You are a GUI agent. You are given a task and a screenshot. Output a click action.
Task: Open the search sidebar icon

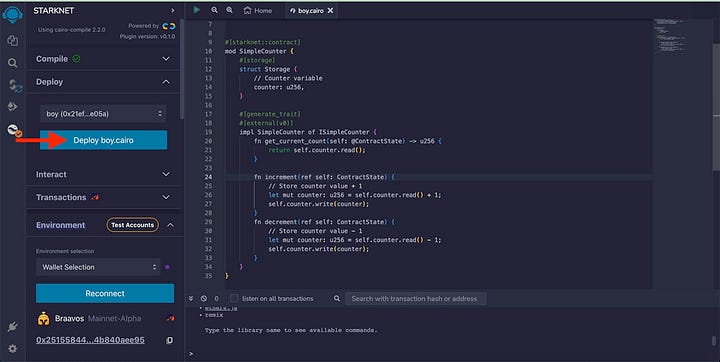click(13, 63)
